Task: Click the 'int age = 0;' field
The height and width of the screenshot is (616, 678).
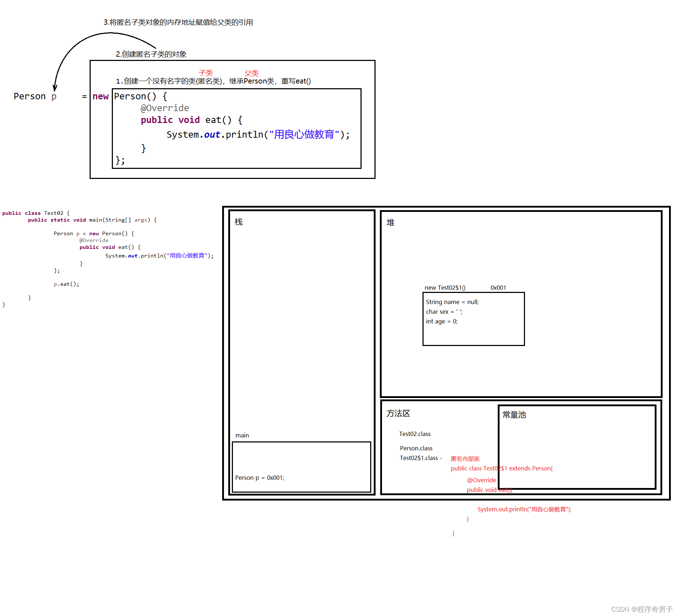Action: tap(442, 321)
